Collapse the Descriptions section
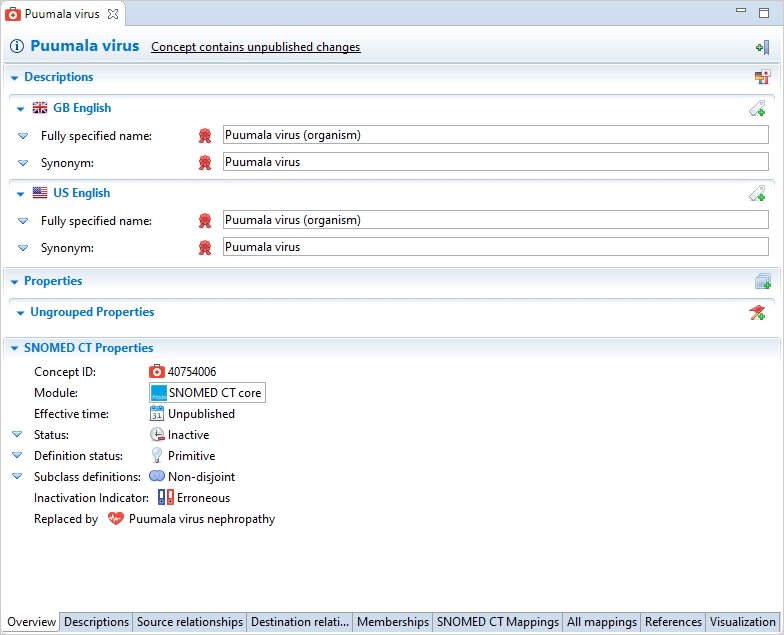 pos(14,77)
